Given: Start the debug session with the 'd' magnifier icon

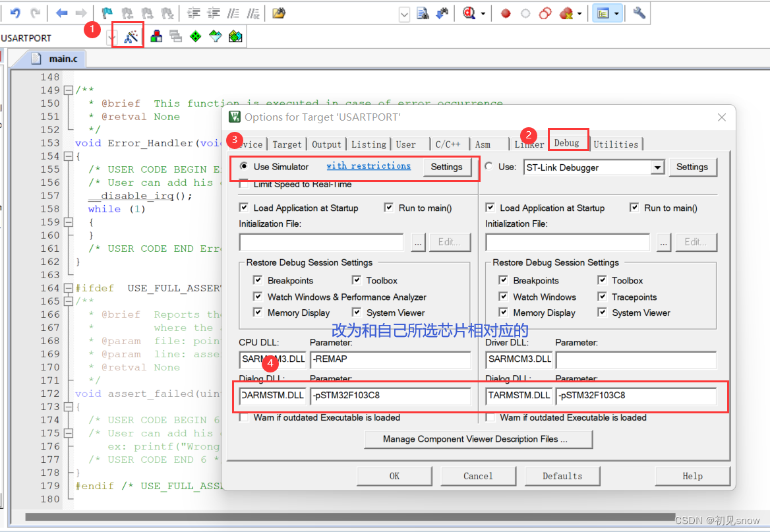Looking at the screenshot, I should (469, 13).
